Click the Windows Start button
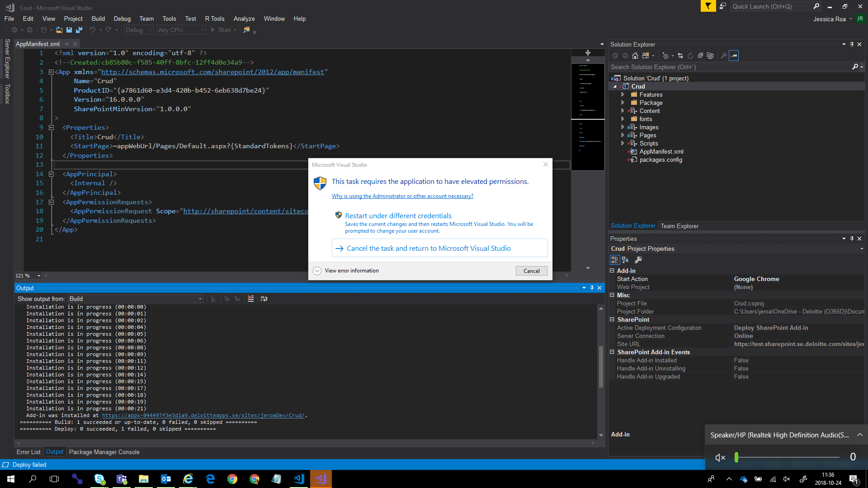Image resolution: width=868 pixels, height=488 pixels. (x=11, y=479)
